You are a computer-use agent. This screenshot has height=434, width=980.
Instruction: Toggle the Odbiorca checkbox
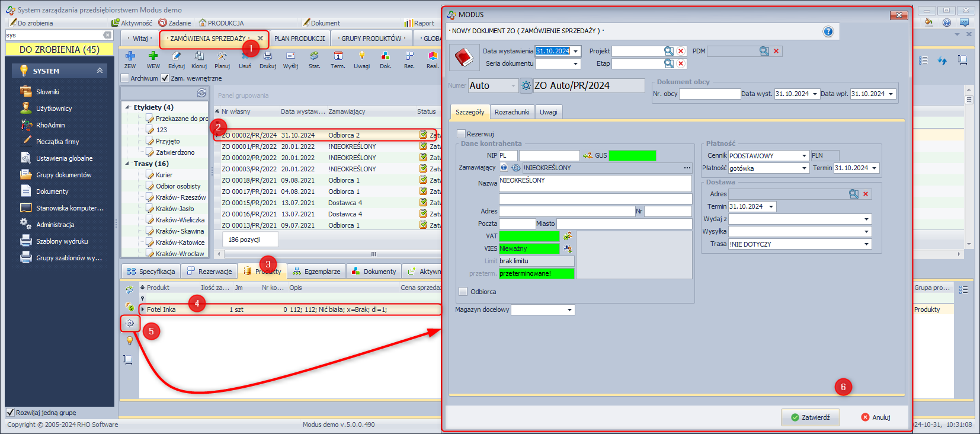(463, 292)
